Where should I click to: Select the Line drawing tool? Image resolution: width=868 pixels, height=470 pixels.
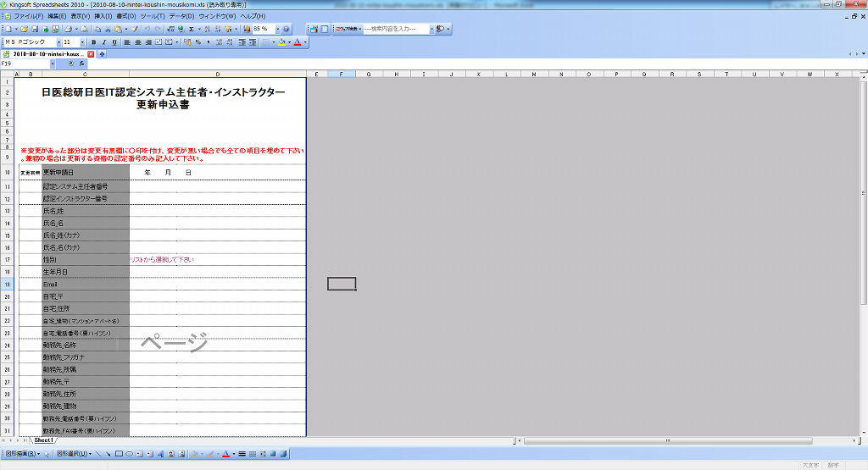[x=98, y=454]
